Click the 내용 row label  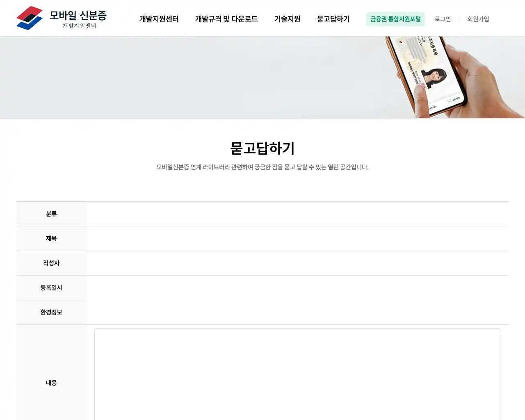point(51,383)
